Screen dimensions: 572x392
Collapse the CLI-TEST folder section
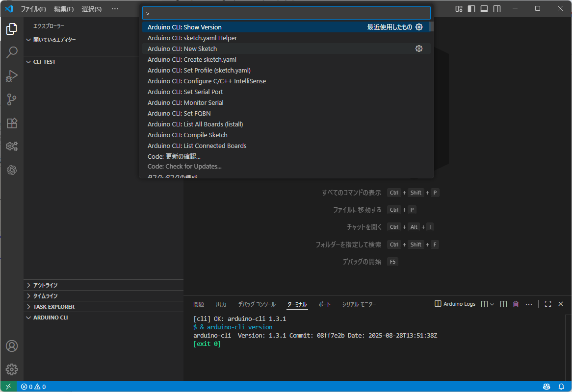pos(44,62)
